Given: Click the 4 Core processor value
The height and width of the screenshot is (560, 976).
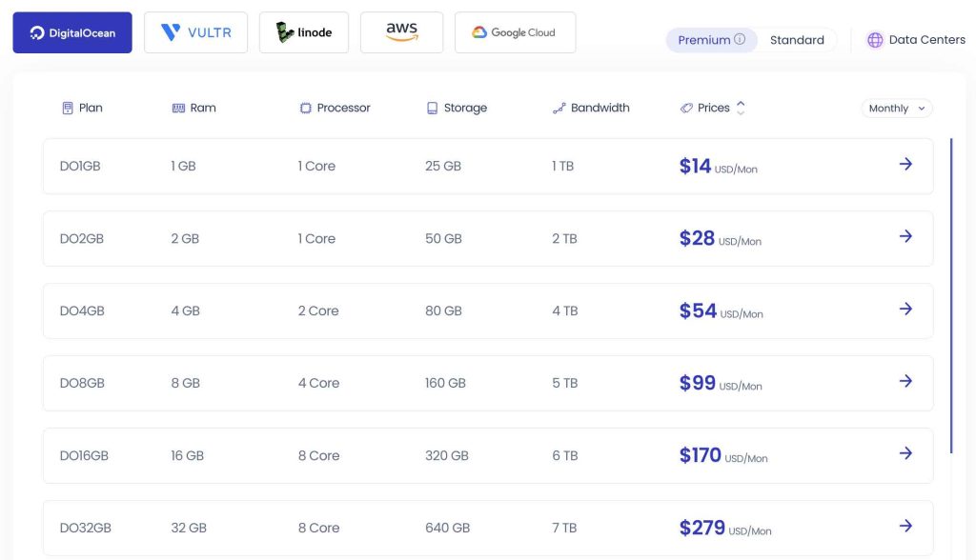Looking at the screenshot, I should tap(318, 383).
